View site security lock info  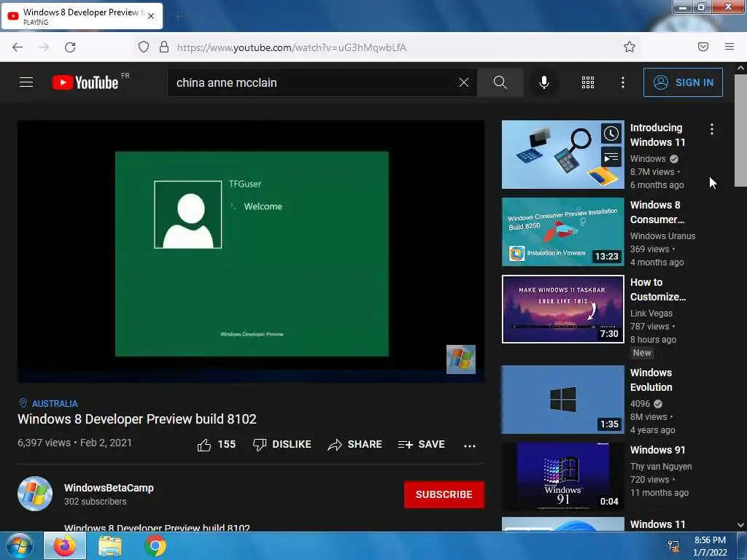tap(164, 47)
